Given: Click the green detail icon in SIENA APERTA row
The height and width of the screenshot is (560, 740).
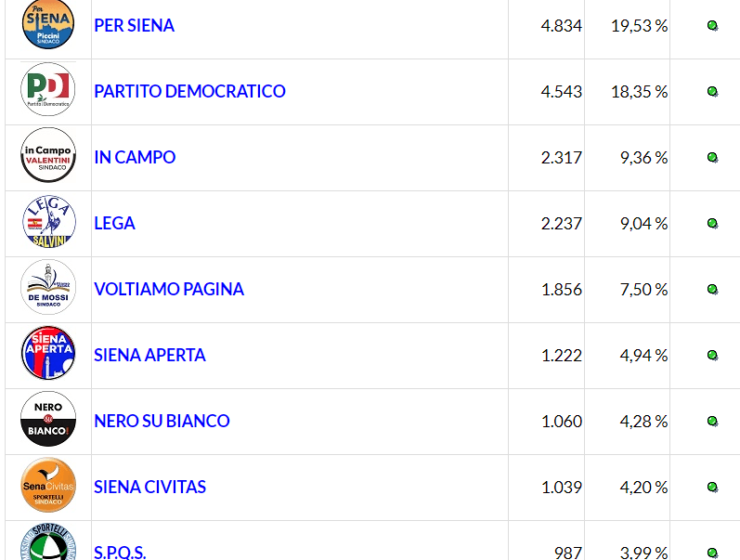Looking at the screenshot, I should [712, 356].
